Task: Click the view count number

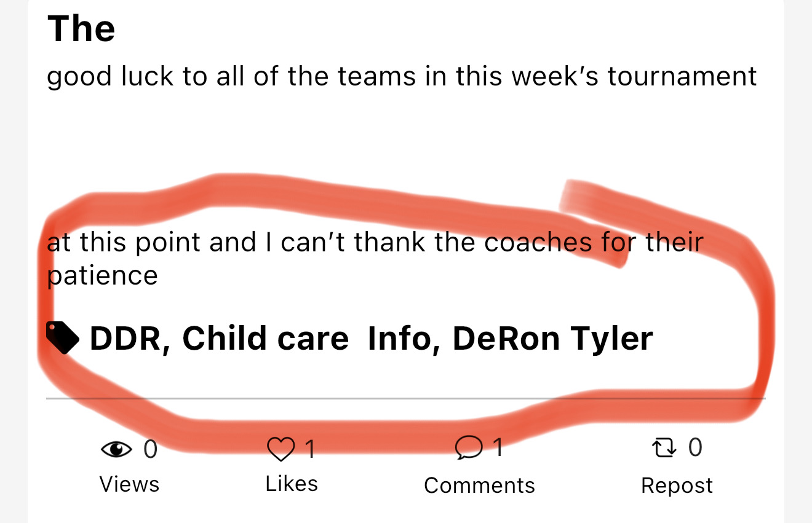Action: pos(150,450)
